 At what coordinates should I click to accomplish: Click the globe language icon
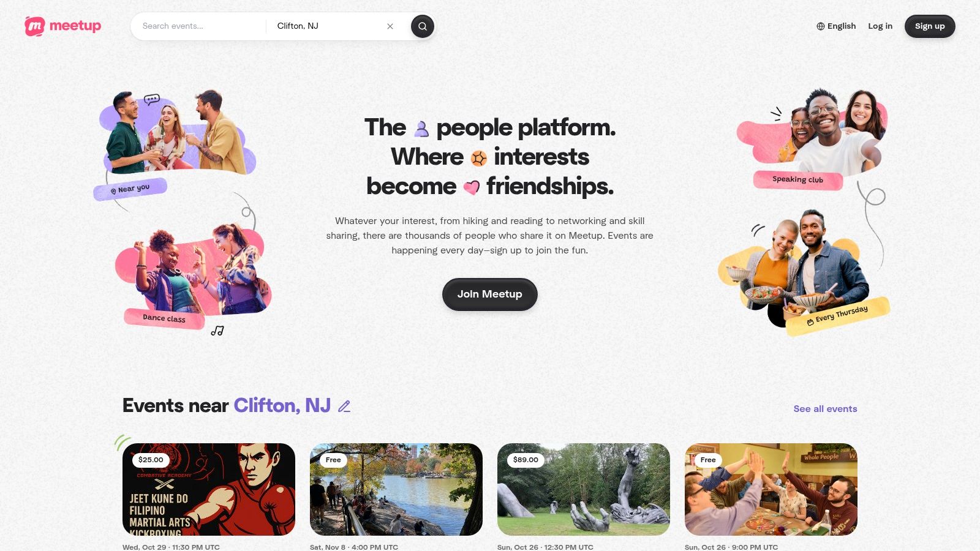click(821, 26)
